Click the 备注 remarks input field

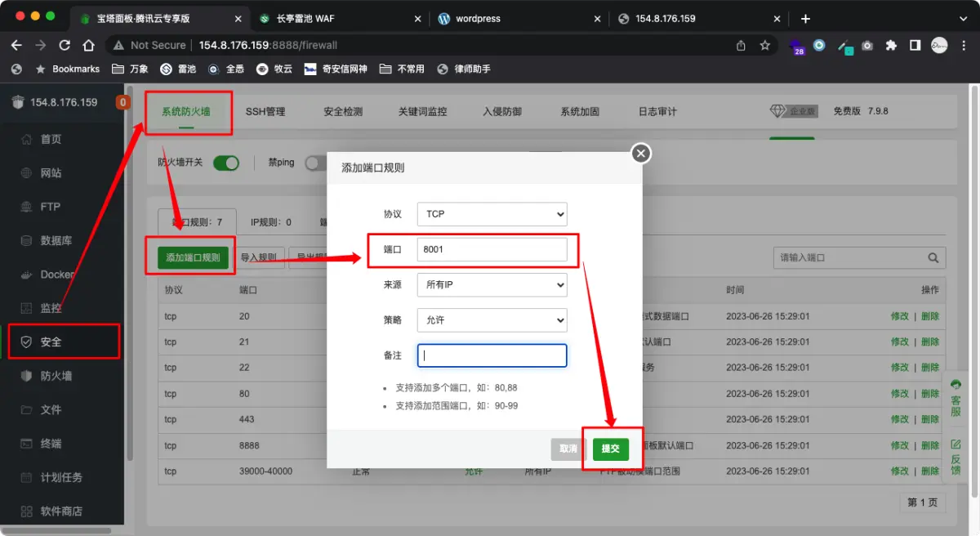[492, 355]
